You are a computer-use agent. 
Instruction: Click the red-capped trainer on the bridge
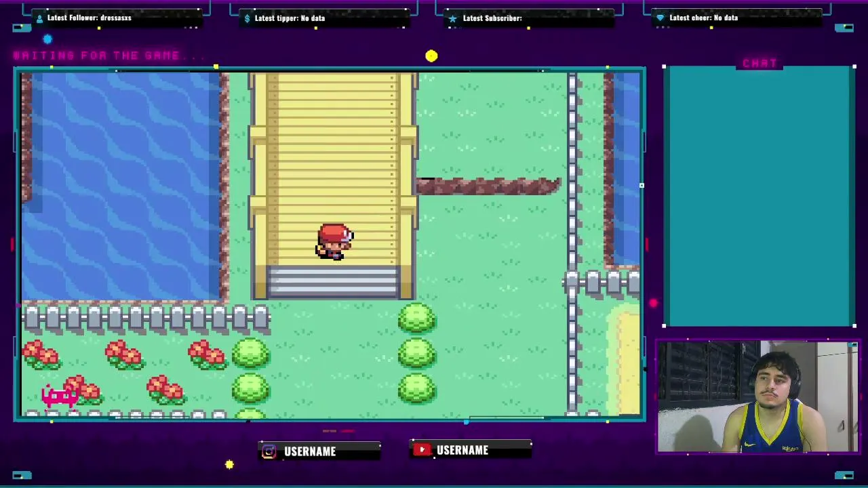pos(334,242)
